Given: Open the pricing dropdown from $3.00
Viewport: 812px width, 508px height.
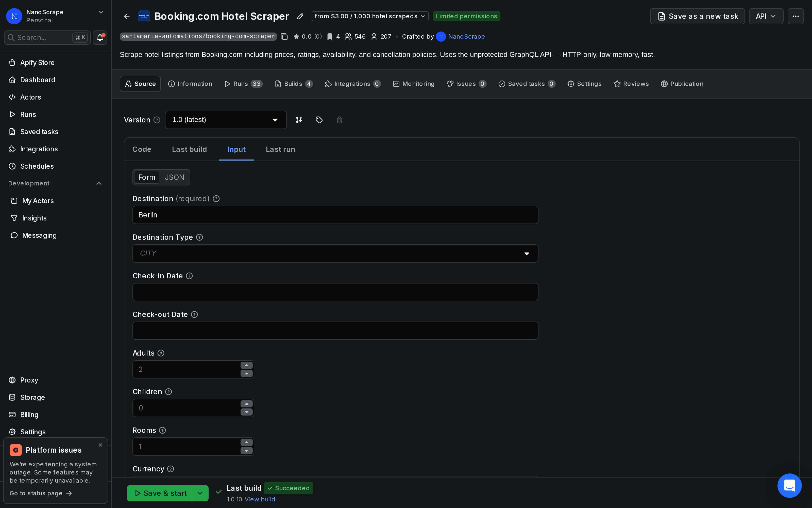Looking at the screenshot, I should (370, 16).
